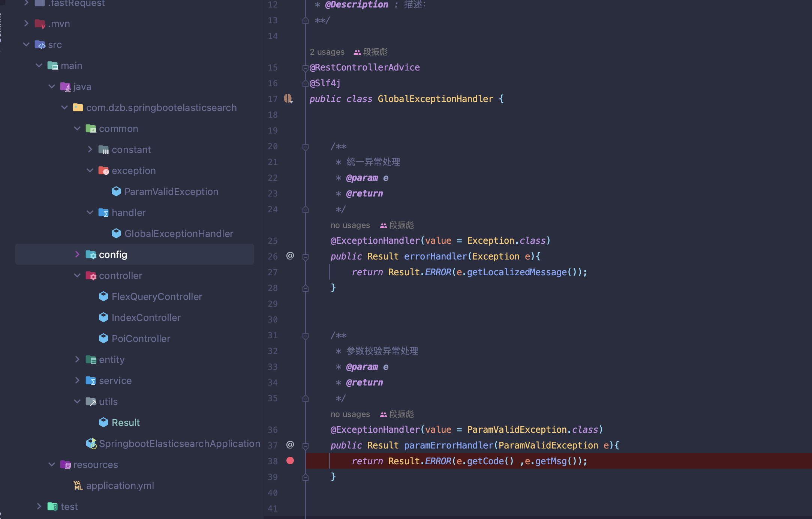This screenshot has height=519, width=812.
Task: Click the test folder icon
Action: [53, 507]
